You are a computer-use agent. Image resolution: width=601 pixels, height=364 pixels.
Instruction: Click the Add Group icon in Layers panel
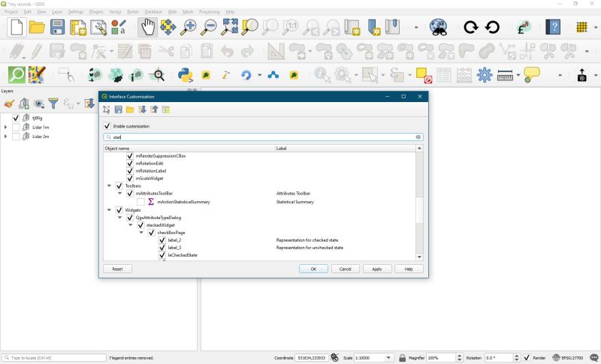point(24,104)
